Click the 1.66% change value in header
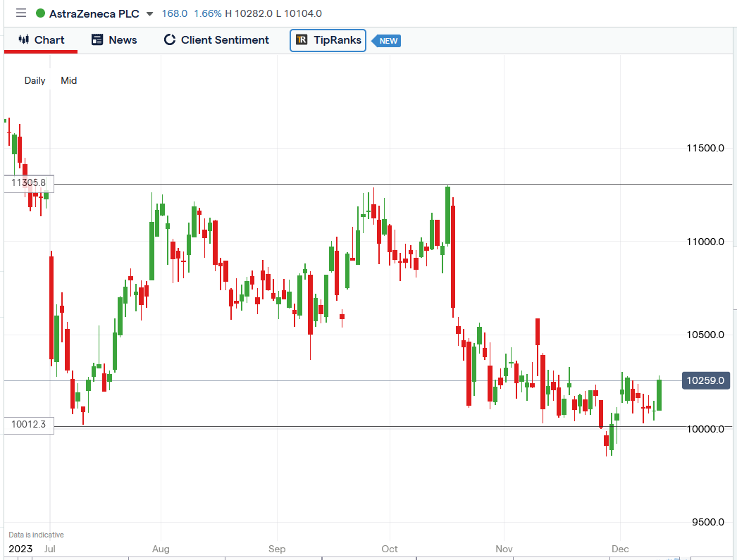 [207, 13]
